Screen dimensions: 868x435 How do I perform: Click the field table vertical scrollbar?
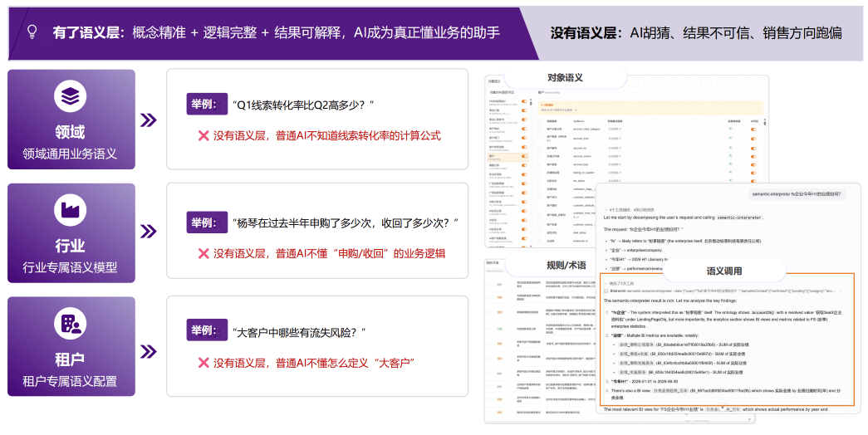click(x=765, y=122)
